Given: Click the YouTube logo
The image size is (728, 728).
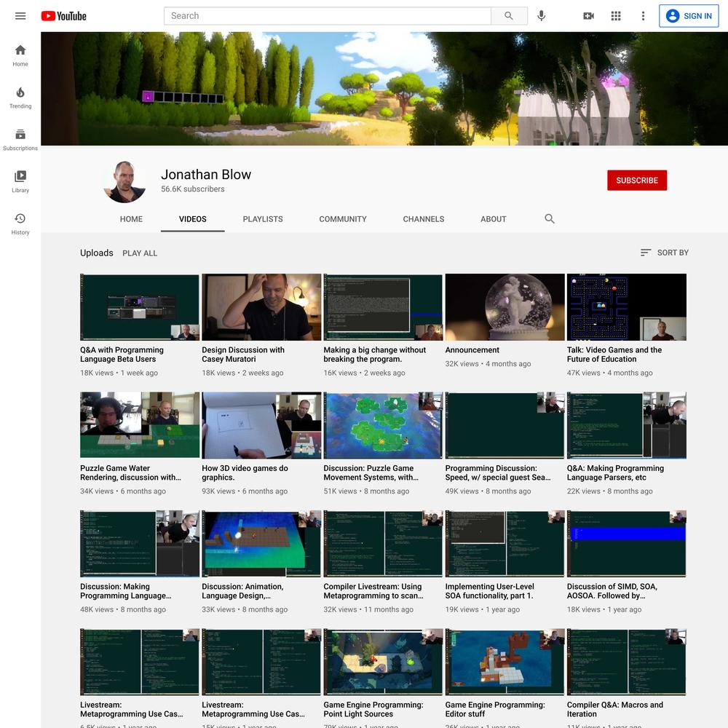Looking at the screenshot, I should pos(63,16).
